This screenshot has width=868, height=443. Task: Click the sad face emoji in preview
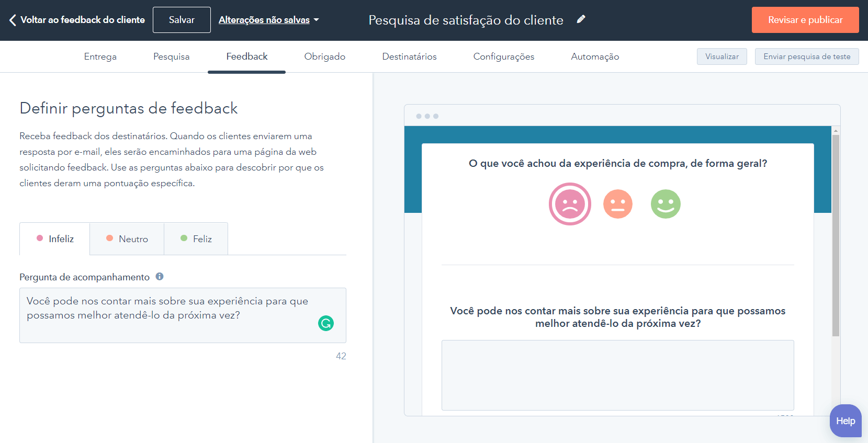pos(570,204)
